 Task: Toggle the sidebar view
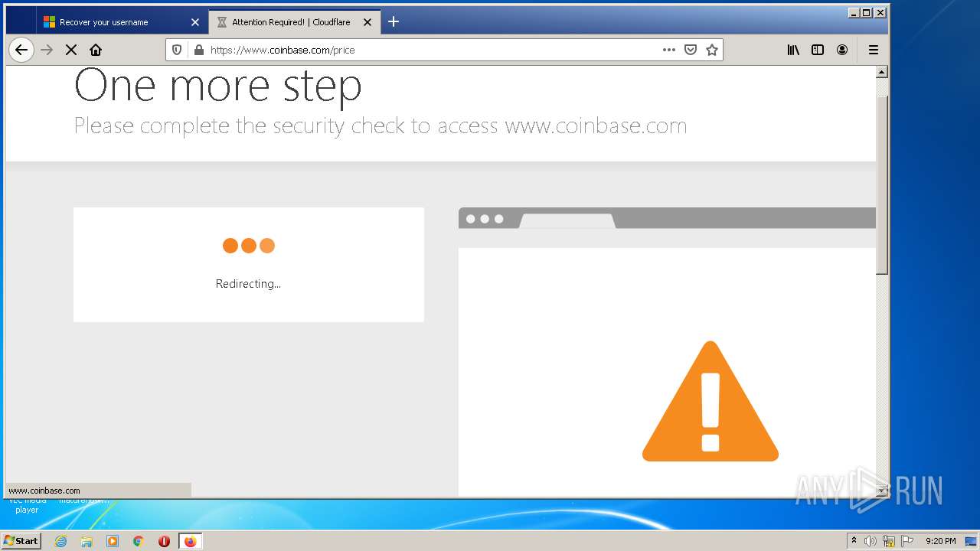pos(818,50)
